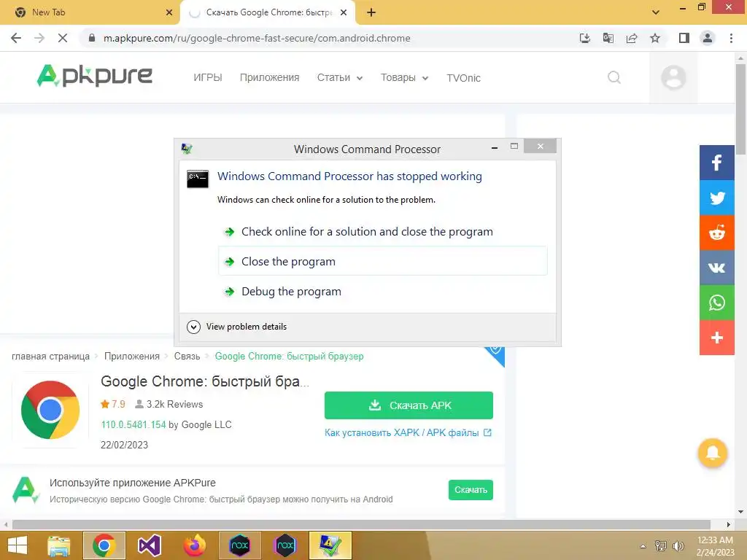Screen dimensions: 747x560
Task: Expand the Статьи dropdown menu
Action: [340, 77]
